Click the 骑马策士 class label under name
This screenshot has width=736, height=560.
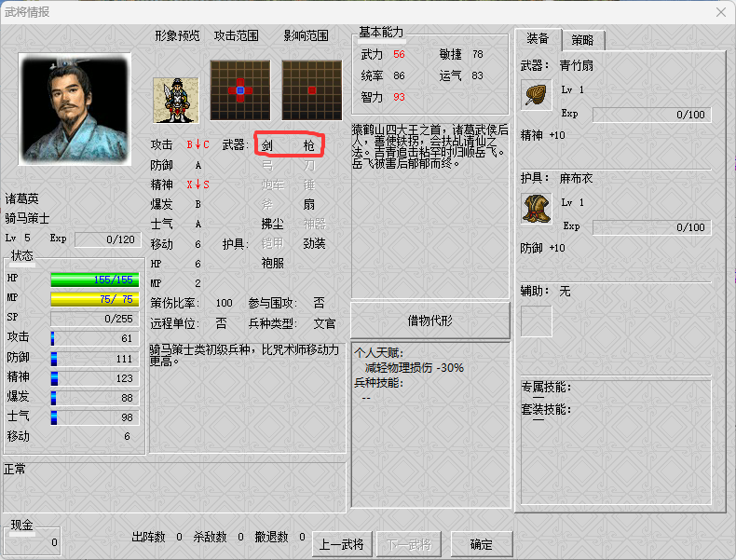[x=27, y=219]
